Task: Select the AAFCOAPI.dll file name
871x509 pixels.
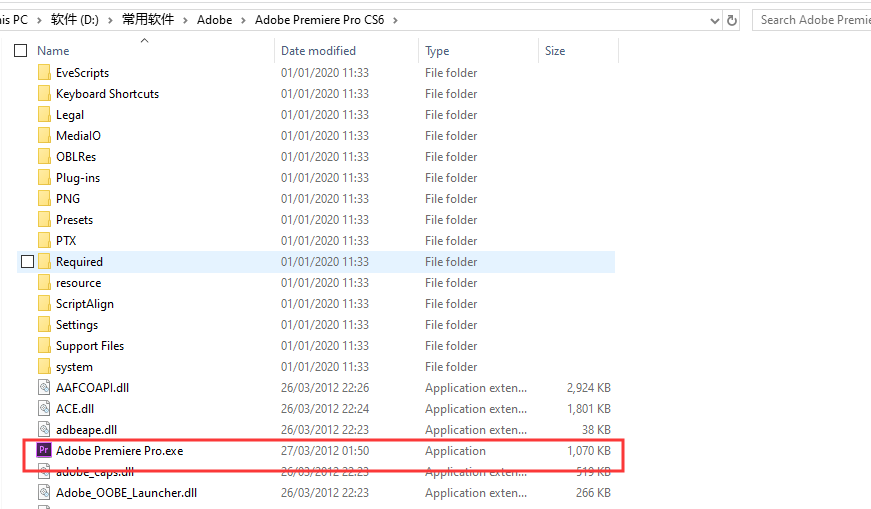Action: [92, 388]
